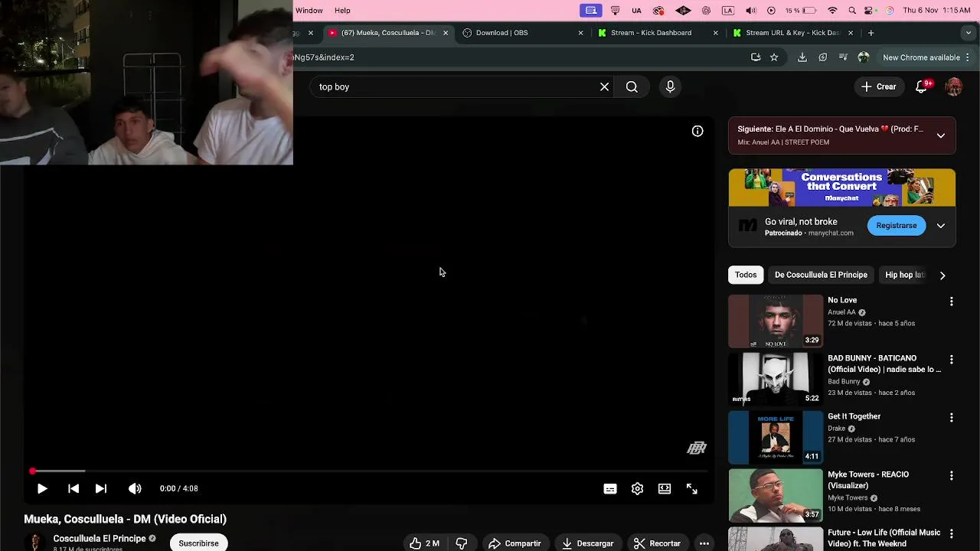Open options for Myke Towers REACIO

coord(952,476)
